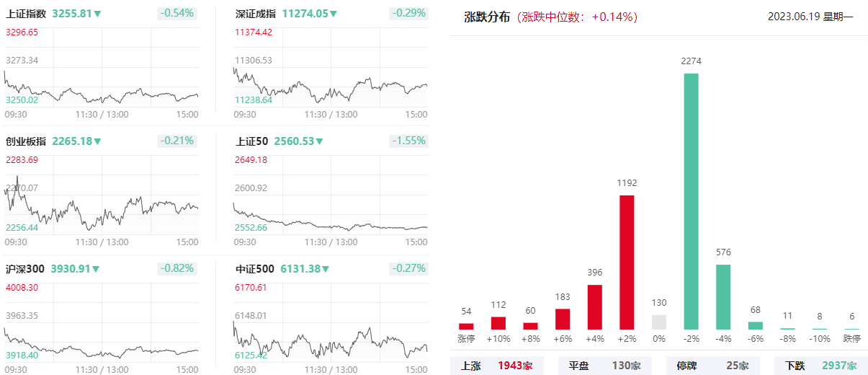Click the down arrow beside 上证指数 3255.81
Image resolution: width=868 pixels, height=375 pixels.
pyautogui.click(x=97, y=14)
